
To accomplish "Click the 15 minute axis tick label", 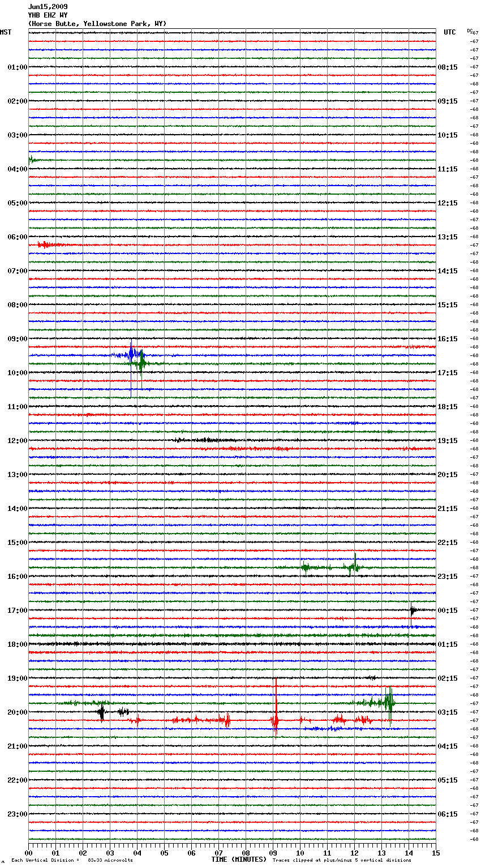I will tap(436, 853).
